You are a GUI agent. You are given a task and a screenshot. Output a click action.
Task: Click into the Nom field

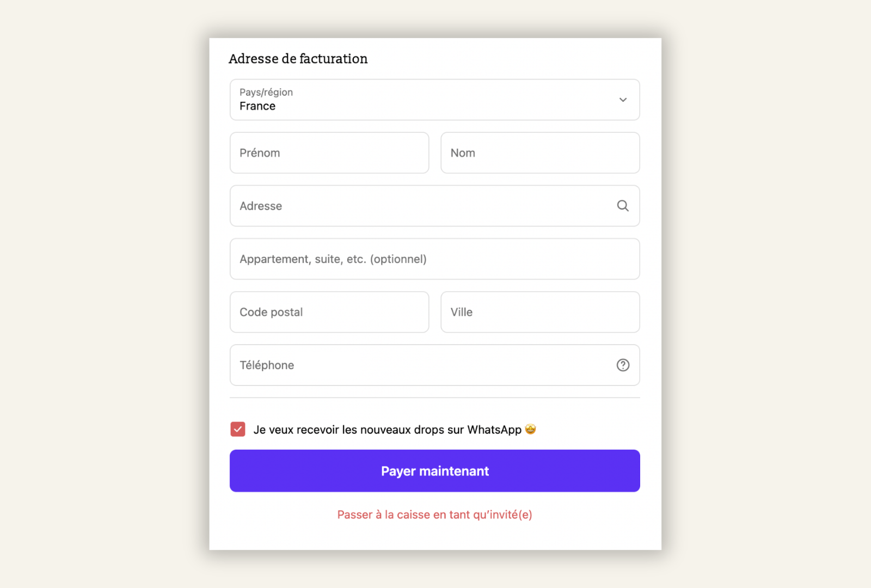539,153
